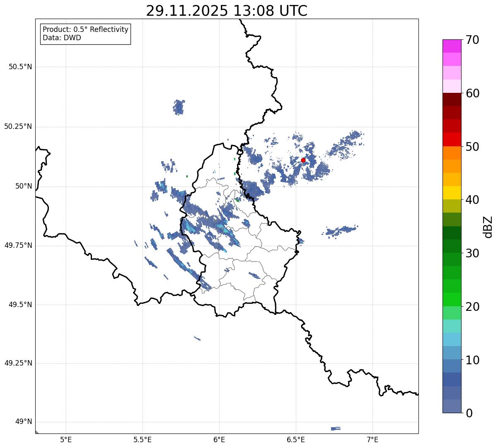498x448 pixels.
Task: Click the colorbar tick label 30
Action: click(473, 253)
